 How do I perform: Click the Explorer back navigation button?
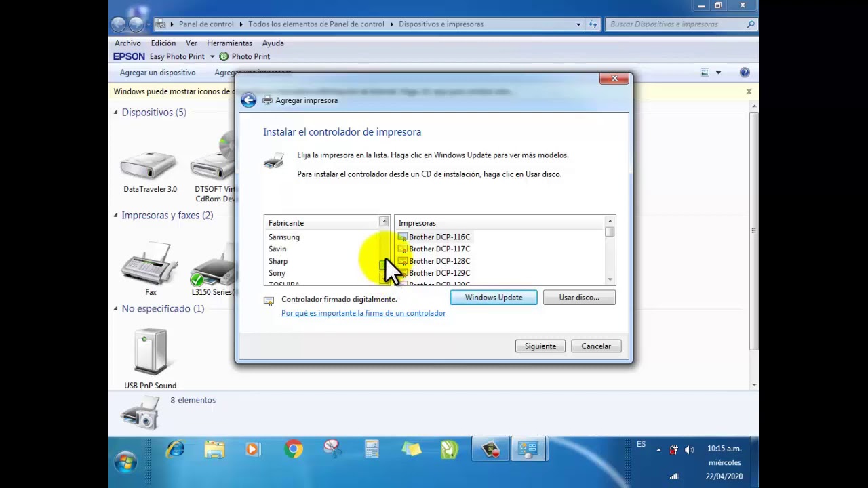pyautogui.click(x=119, y=24)
